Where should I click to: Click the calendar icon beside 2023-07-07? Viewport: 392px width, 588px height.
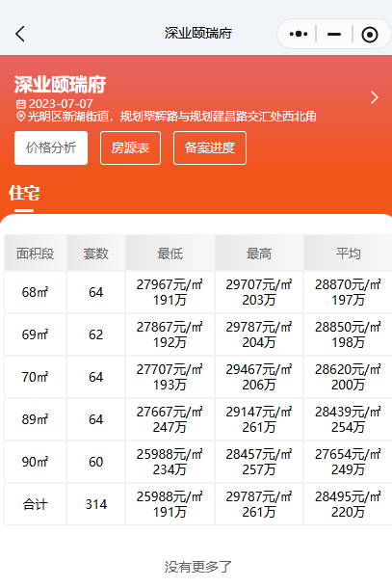coord(20,104)
